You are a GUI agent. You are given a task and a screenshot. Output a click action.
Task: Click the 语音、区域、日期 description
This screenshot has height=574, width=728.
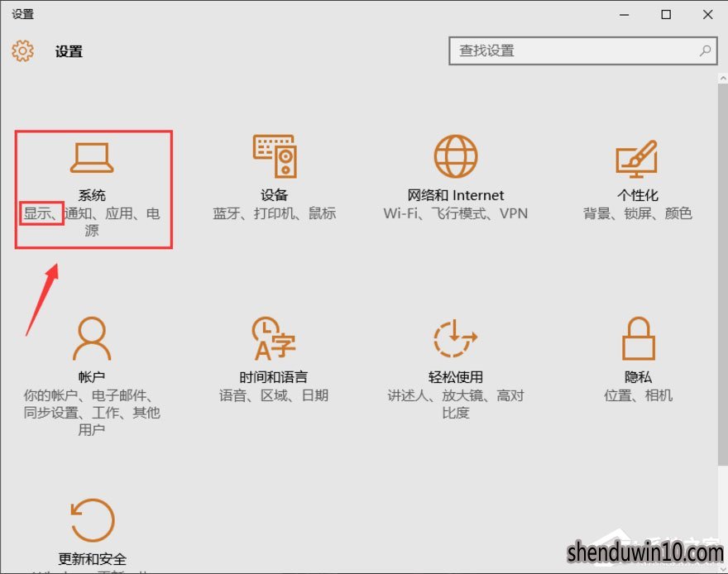click(x=274, y=395)
